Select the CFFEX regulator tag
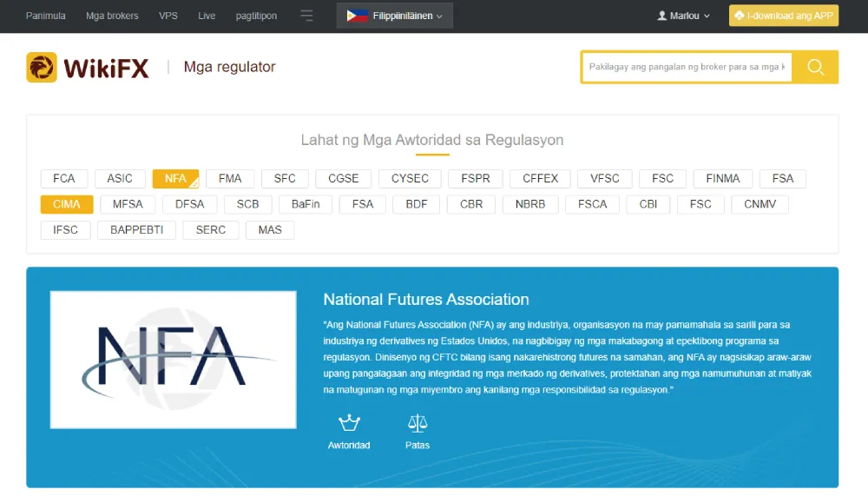 [540, 178]
